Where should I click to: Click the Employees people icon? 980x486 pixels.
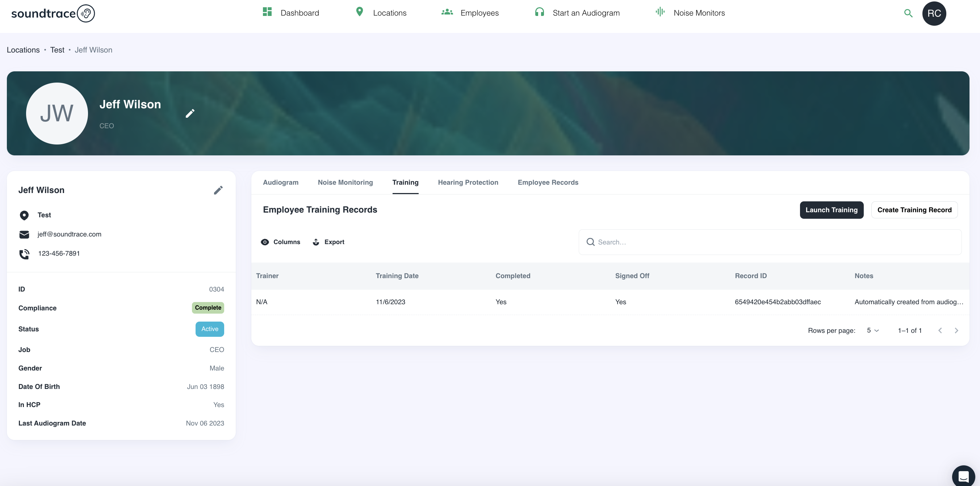447,12
